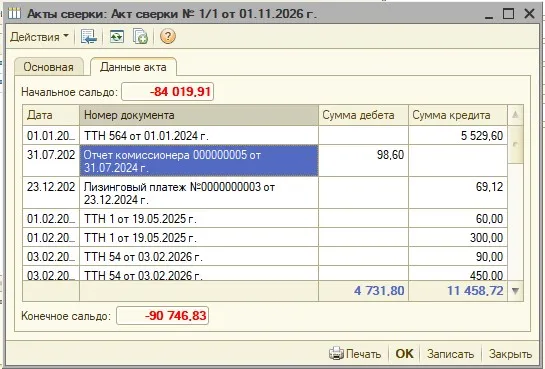Click the Сумма кредита column header
Screen dimensions: 545x369
tap(458, 115)
